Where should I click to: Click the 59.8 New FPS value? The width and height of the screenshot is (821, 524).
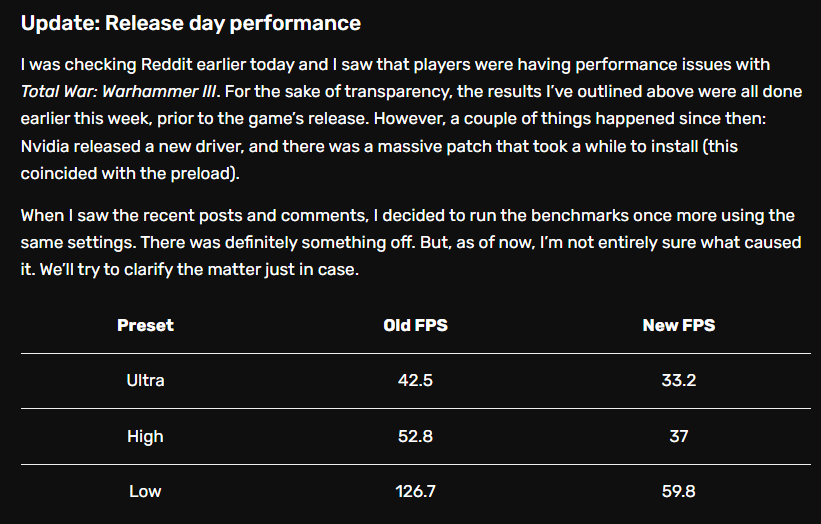679,491
